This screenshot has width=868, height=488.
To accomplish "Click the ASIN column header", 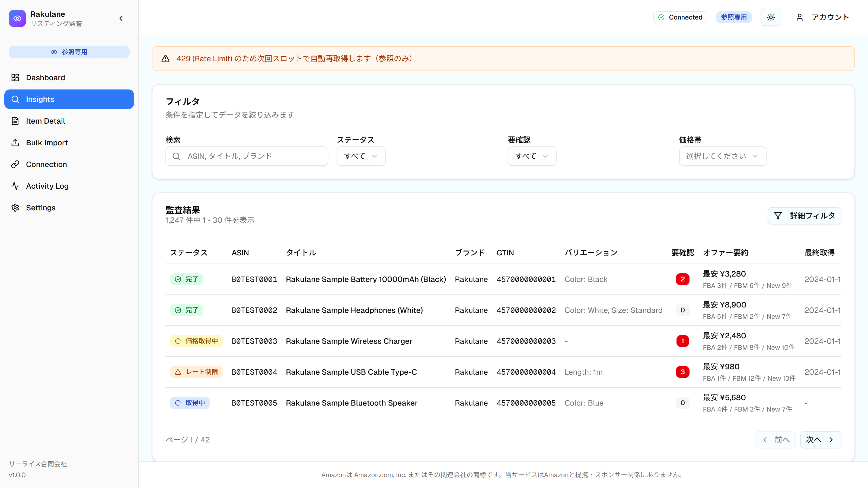I will [x=240, y=253].
